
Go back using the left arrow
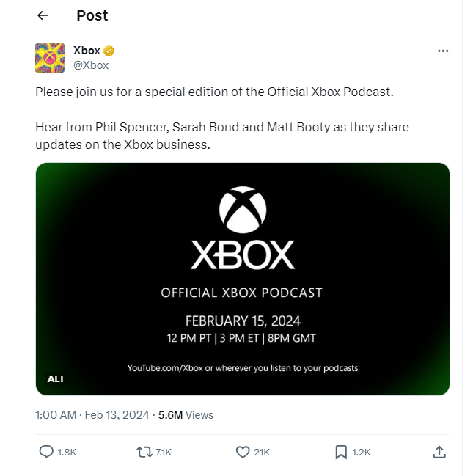tap(43, 15)
